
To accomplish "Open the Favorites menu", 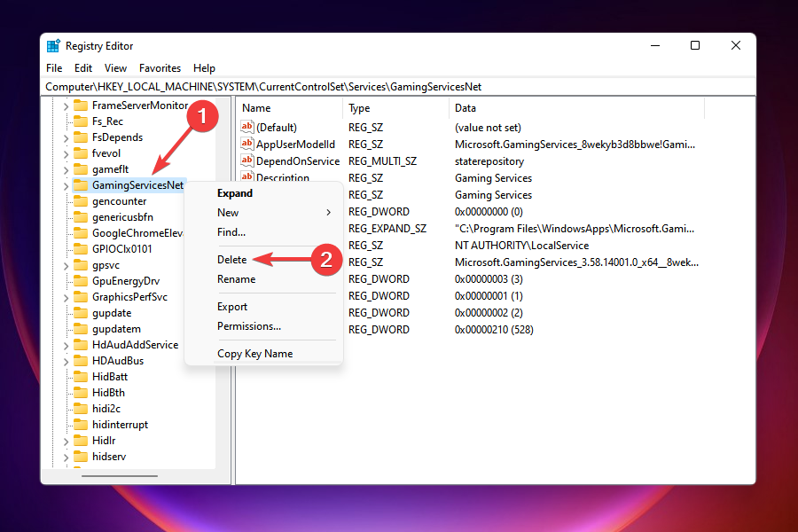I will pyautogui.click(x=160, y=68).
